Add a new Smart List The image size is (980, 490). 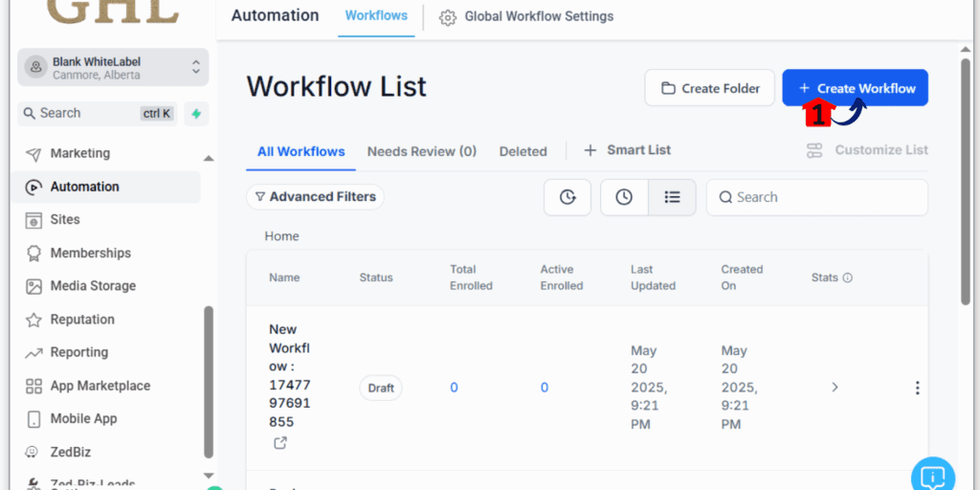pyautogui.click(x=627, y=150)
